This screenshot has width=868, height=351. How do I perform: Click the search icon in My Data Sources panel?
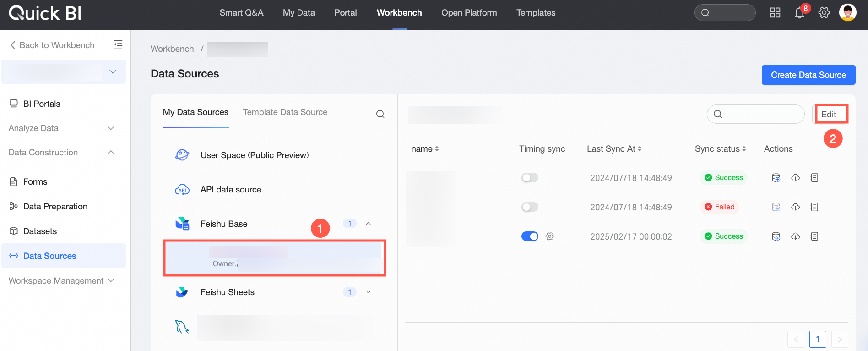[380, 114]
